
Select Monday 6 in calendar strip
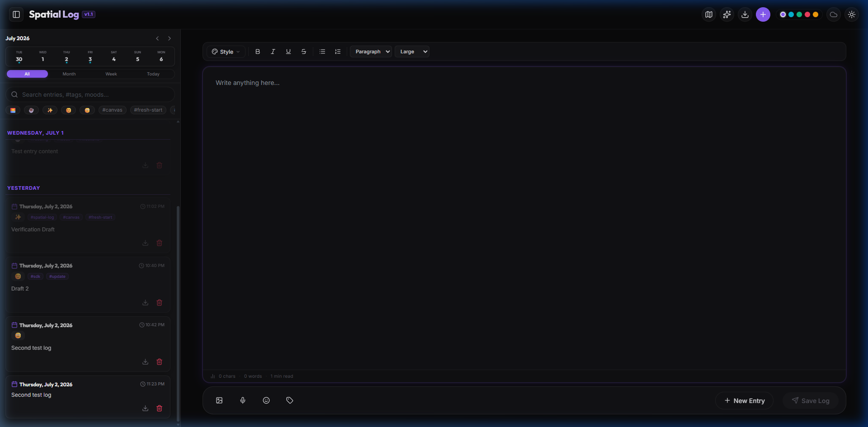pyautogui.click(x=161, y=57)
